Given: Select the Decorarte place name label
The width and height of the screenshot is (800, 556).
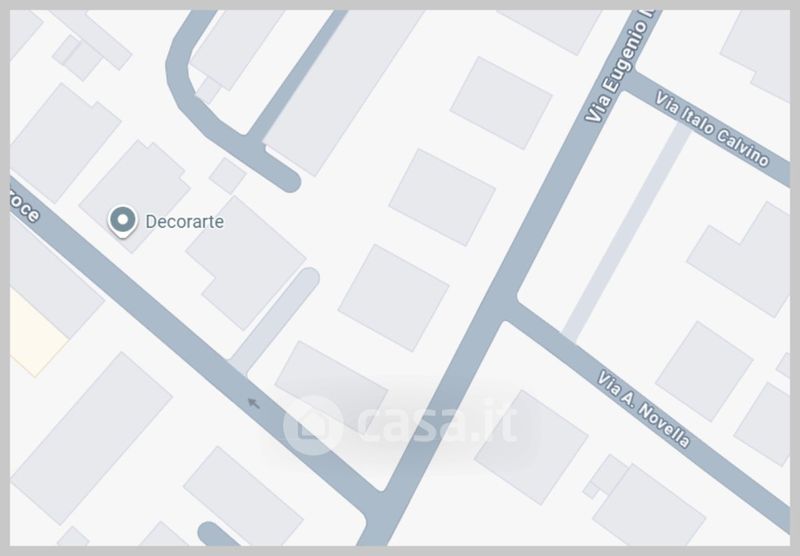Looking at the screenshot, I should coord(185,222).
